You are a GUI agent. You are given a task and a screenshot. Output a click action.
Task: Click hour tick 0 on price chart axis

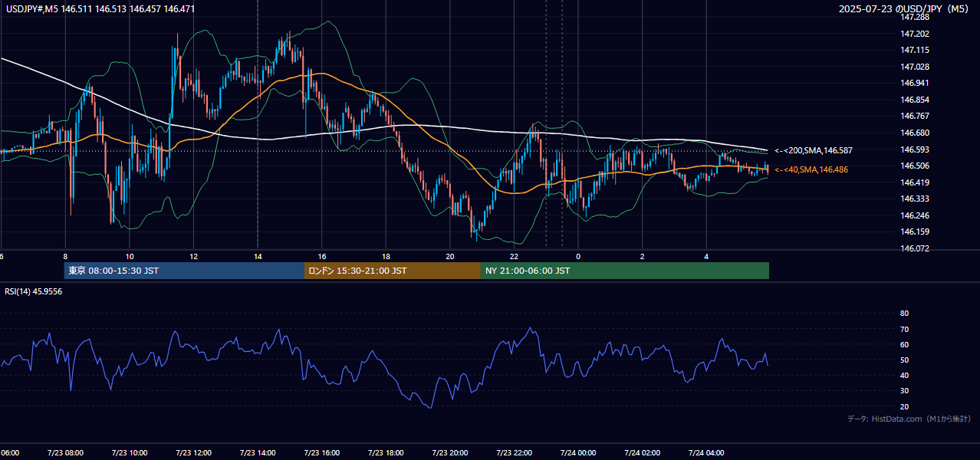[578, 256]
